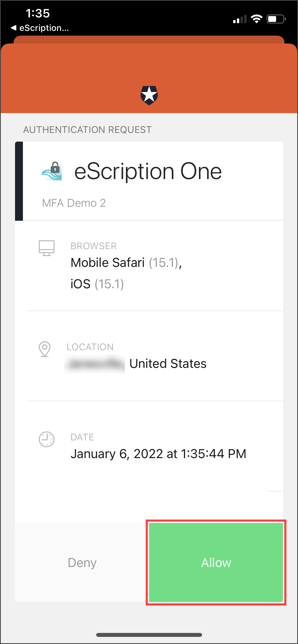Tap the eScription One title text
This screenshot has width=298, height=644.
pyautogui.click(x=148, y=171)
